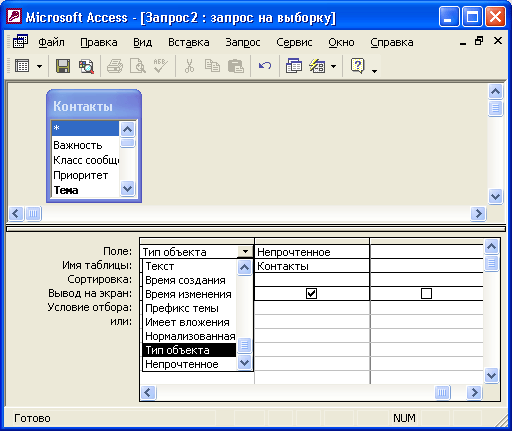The image size is (512, 431).
Task: Click the Print toolbar icon
Action: tap(115, 66)
